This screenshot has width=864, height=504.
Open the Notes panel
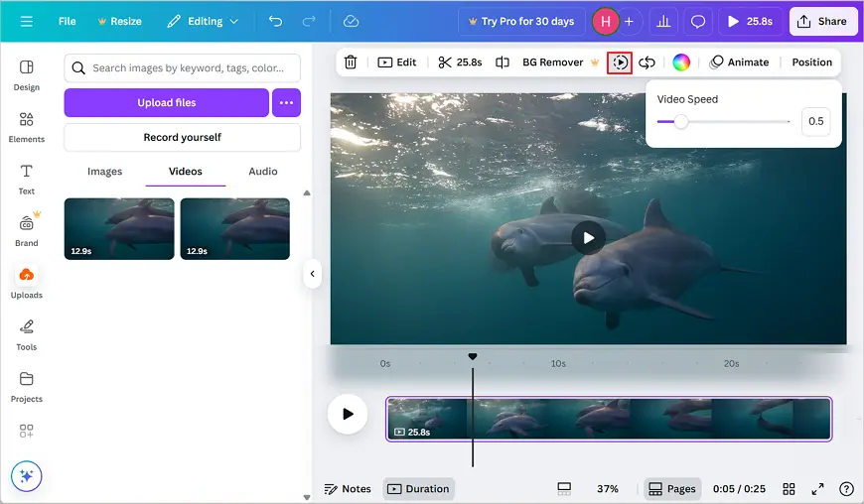[349, 488]
